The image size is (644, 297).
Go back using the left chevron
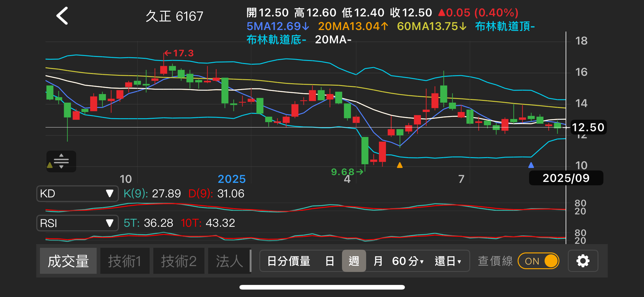click(x=62, y=16)
